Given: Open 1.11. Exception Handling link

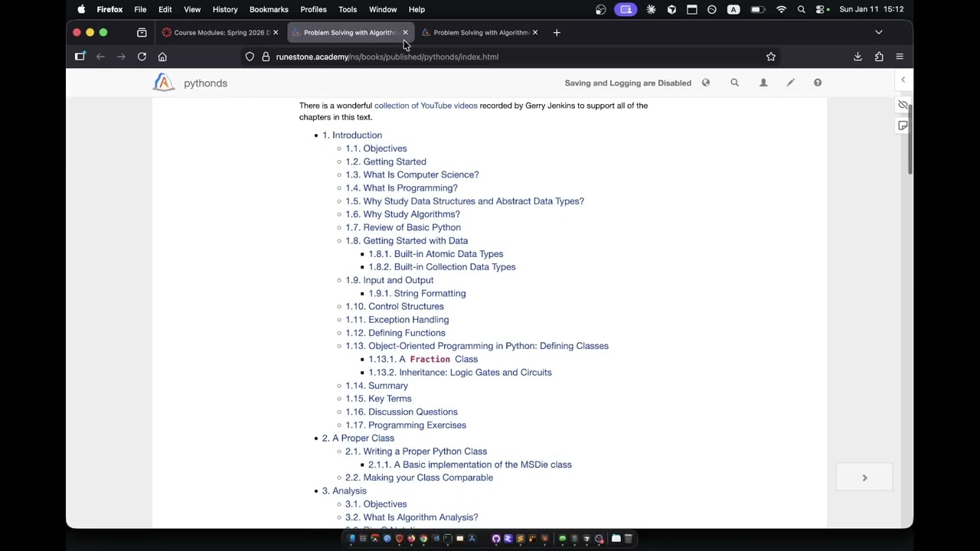Looking at the screenshot, I should [397, 320].
